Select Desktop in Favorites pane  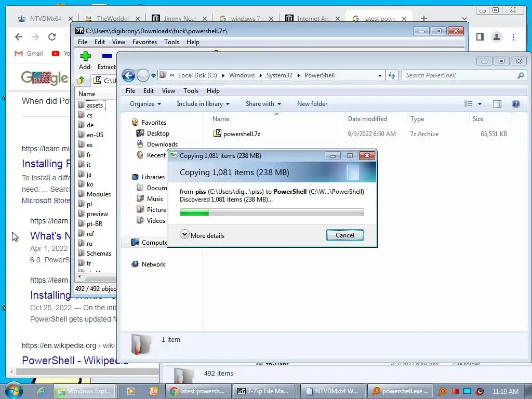pyautogui.click(x=153, y=134)
